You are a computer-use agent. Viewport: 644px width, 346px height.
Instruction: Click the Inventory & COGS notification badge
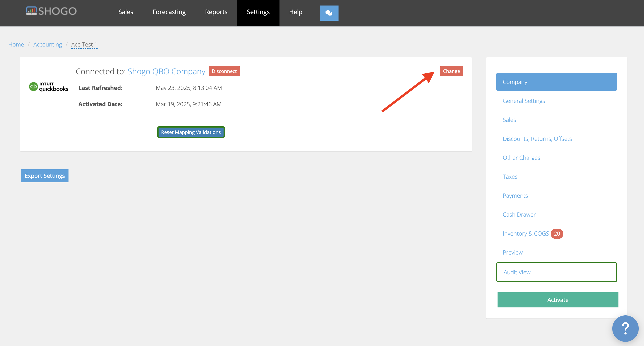coord(557,234)
